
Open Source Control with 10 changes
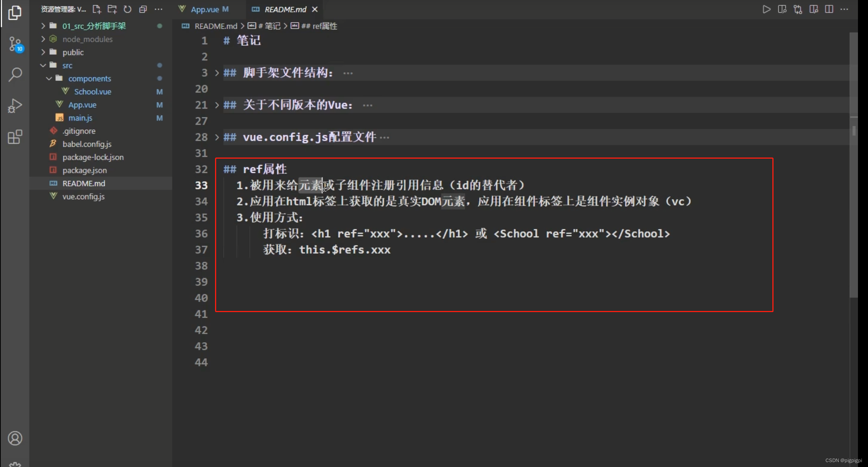[15, 44]
